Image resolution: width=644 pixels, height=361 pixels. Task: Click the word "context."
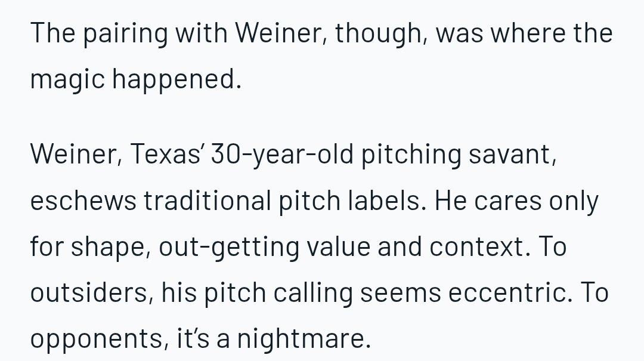click(480, 246)
